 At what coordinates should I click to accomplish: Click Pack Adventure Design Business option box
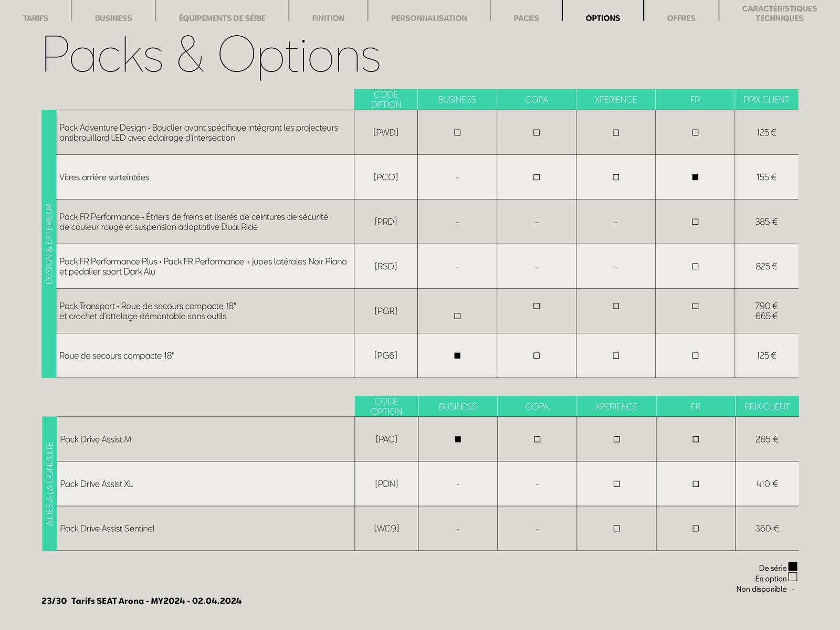coord(457,133)
